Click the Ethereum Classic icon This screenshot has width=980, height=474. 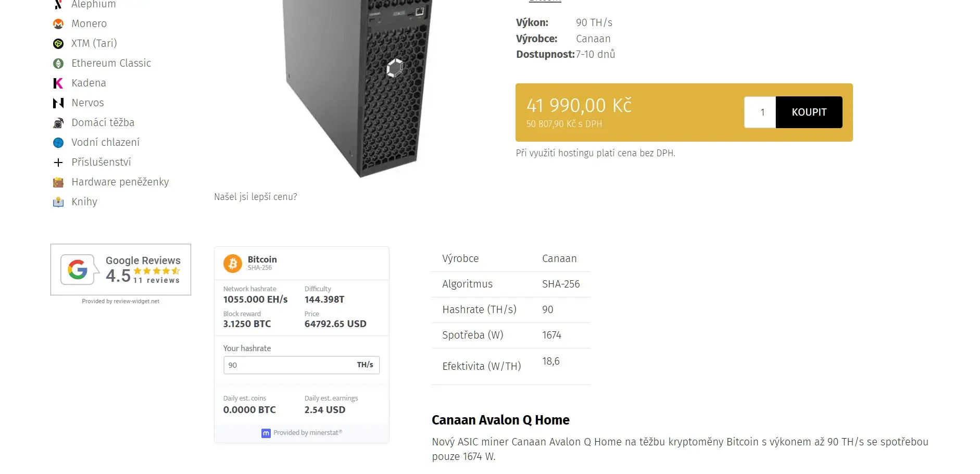[58, 64]
